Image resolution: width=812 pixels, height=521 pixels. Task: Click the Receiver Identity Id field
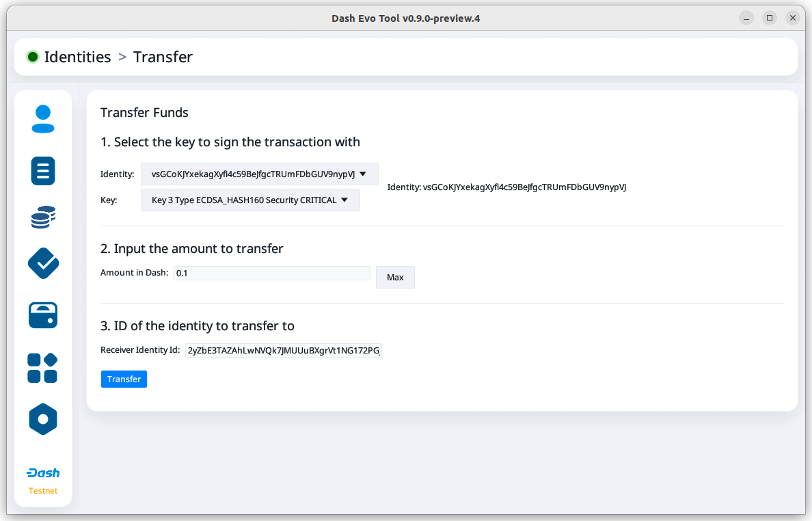coord(283,351)
